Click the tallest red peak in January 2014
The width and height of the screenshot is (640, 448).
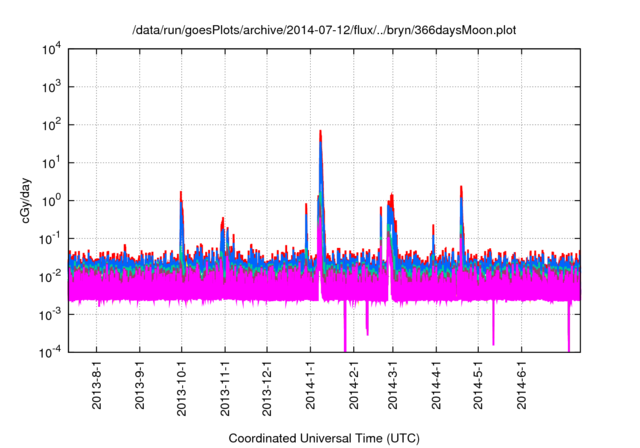click(320, 132)
